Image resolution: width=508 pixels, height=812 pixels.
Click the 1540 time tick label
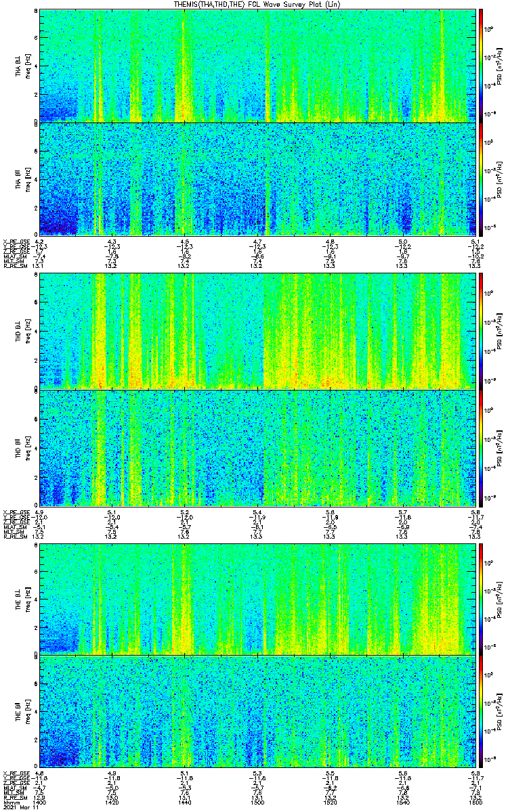pyautogui.click(x=402, y=803)
